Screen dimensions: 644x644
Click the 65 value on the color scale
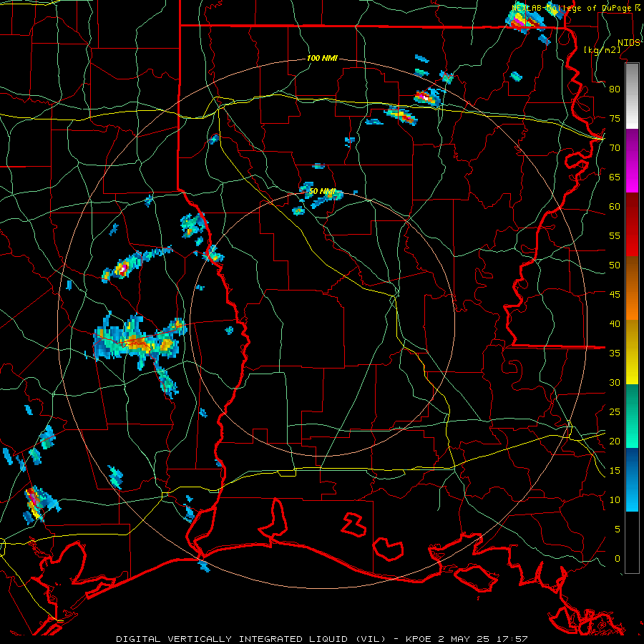point(615,177)
